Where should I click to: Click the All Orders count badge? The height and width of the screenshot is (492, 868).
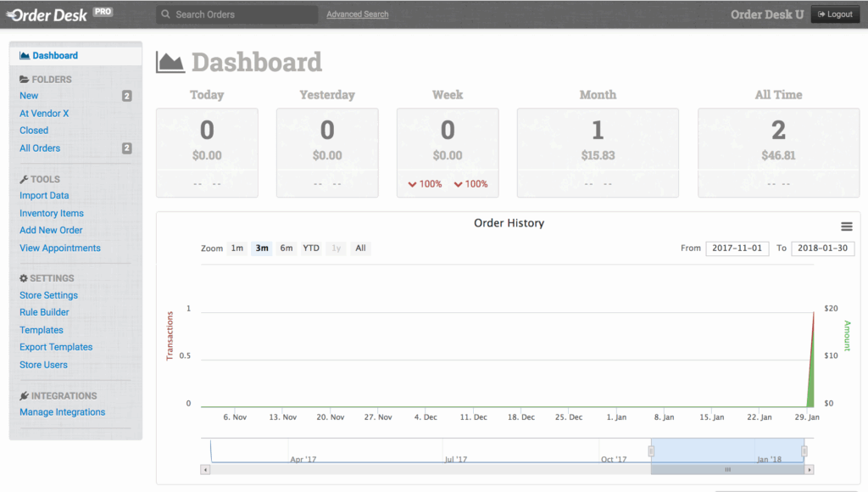point(126,148)
